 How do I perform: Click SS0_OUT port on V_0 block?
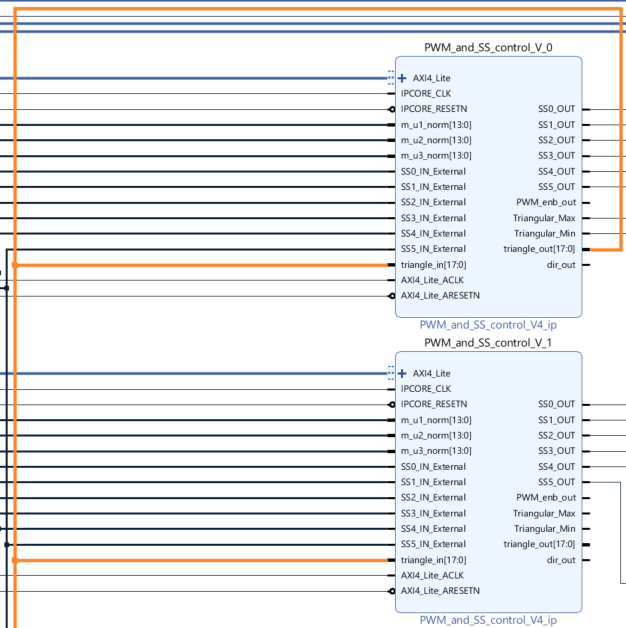[556, 109]
